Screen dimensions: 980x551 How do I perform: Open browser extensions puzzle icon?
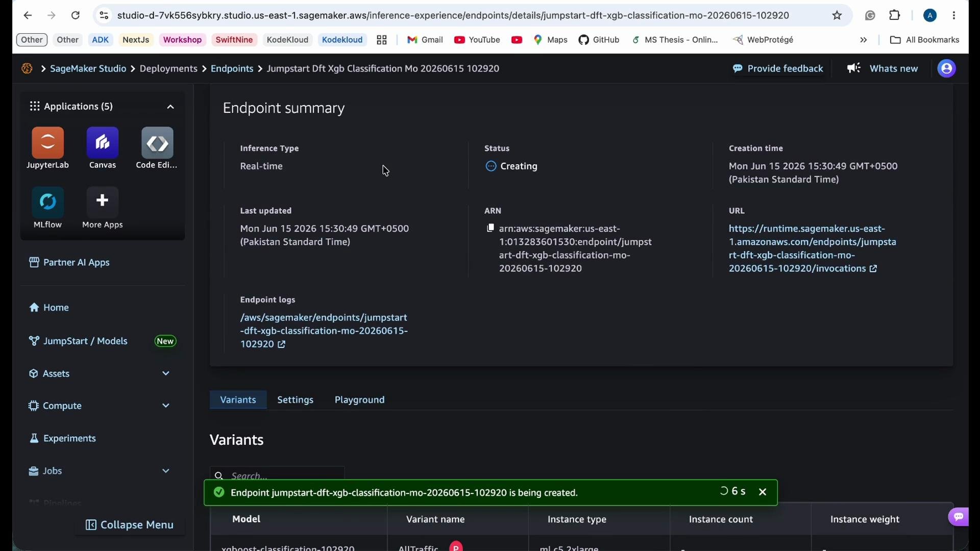click(895, 15)
